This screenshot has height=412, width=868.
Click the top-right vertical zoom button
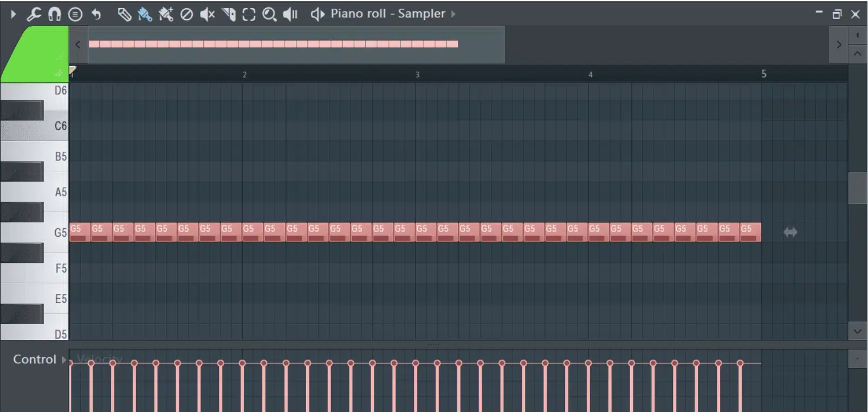(x=857, y=35)
